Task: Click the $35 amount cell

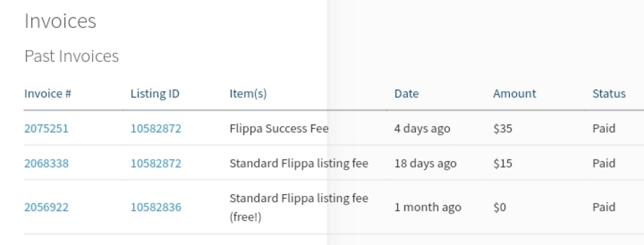Action: (x=503, y=128)
